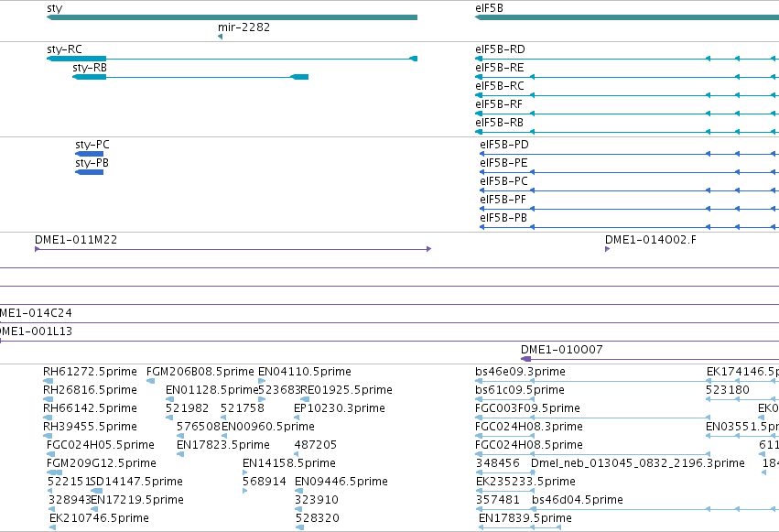Click the DME1-014C24 clone label

coord(36,313)
